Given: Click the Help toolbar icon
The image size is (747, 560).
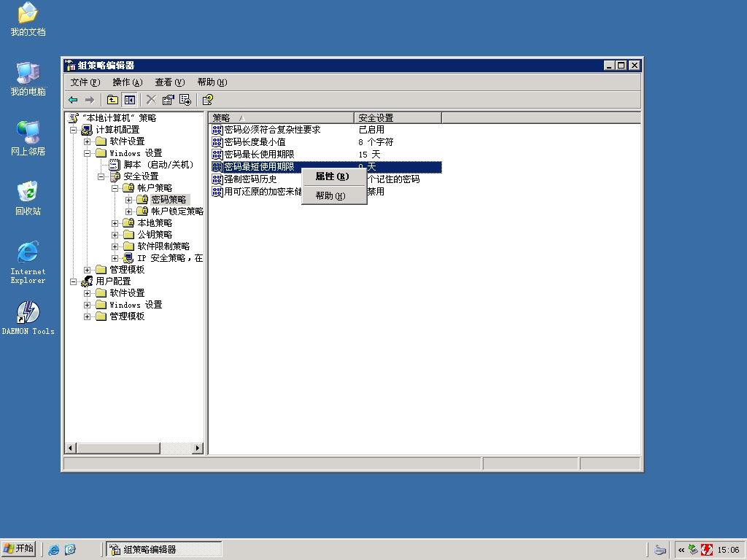Looking at the screenshot, I should pyautogui.click(x=208, y=99).
